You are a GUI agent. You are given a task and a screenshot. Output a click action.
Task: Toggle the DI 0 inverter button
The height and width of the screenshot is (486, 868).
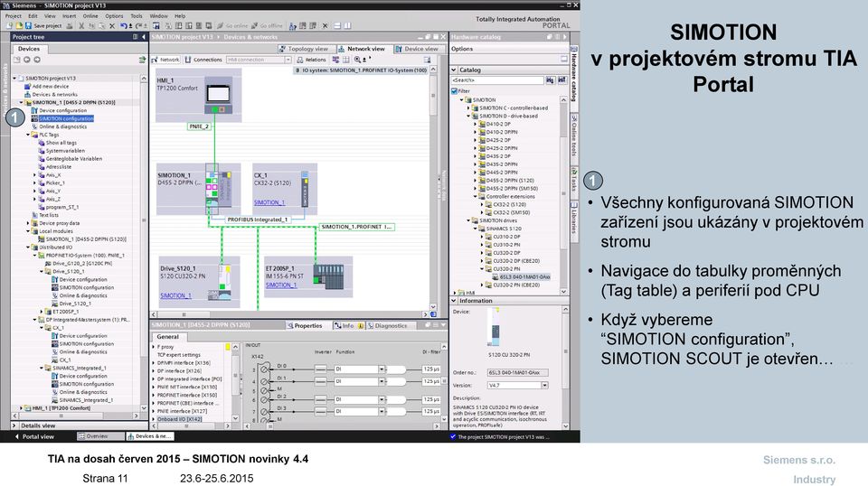321,369
